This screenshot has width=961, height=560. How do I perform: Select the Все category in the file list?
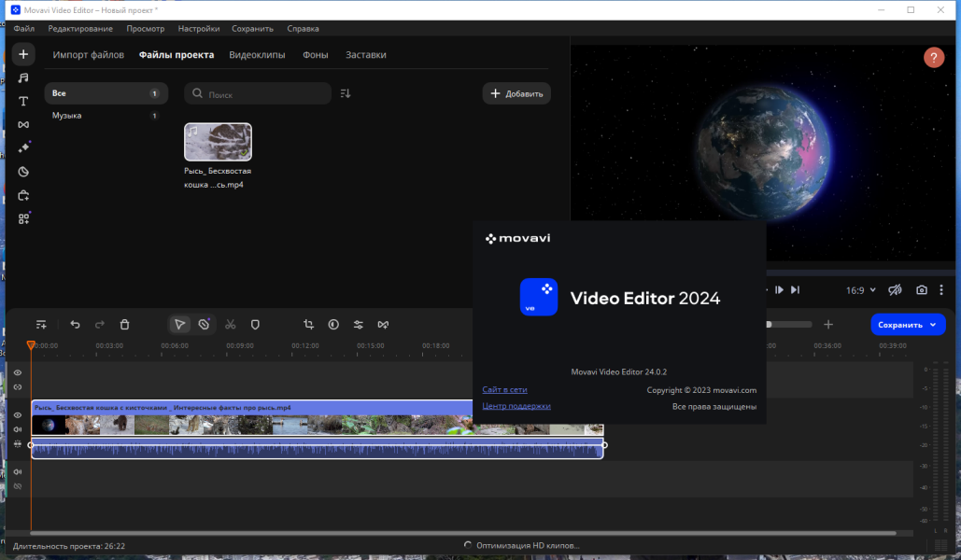106,93
